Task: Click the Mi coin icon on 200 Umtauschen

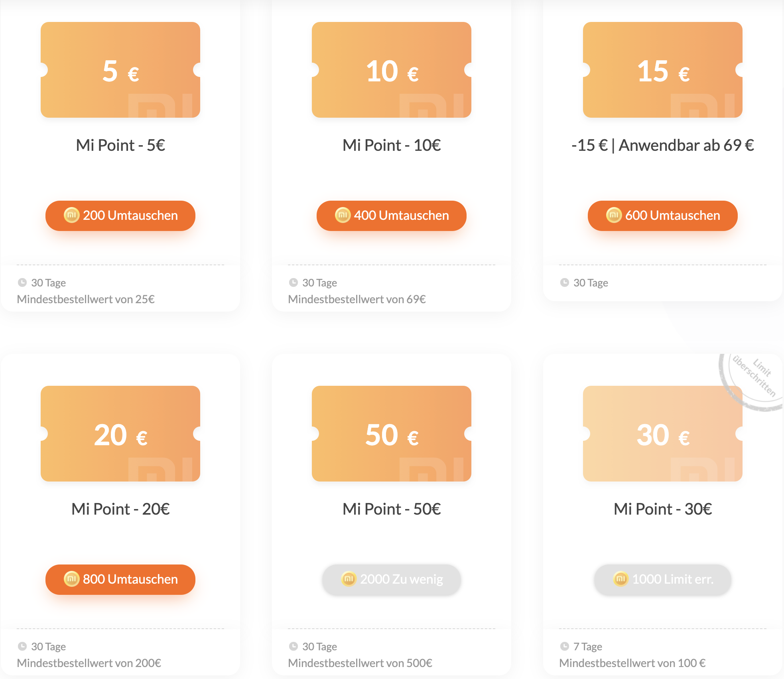Action: pos(71,215)
